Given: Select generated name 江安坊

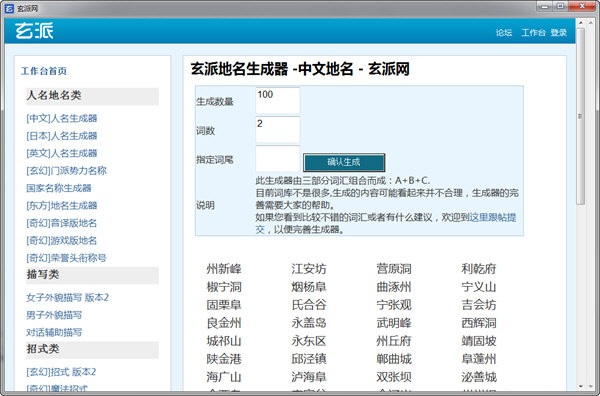Looking at the screenshot, I should (309, 269).
